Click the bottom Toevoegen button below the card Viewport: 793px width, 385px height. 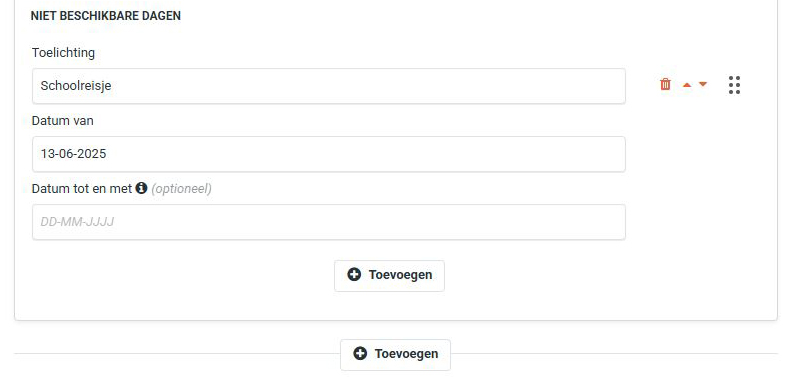click(395, 355)
